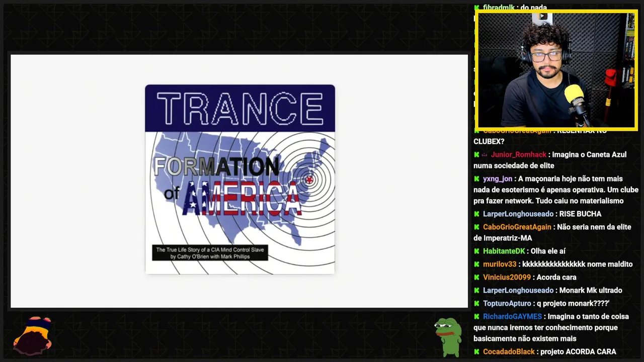Image resolution: width=644 pixels, height=362 pixels.
Task: Click the streamer's webcam feed
Action: click(556, 70)
